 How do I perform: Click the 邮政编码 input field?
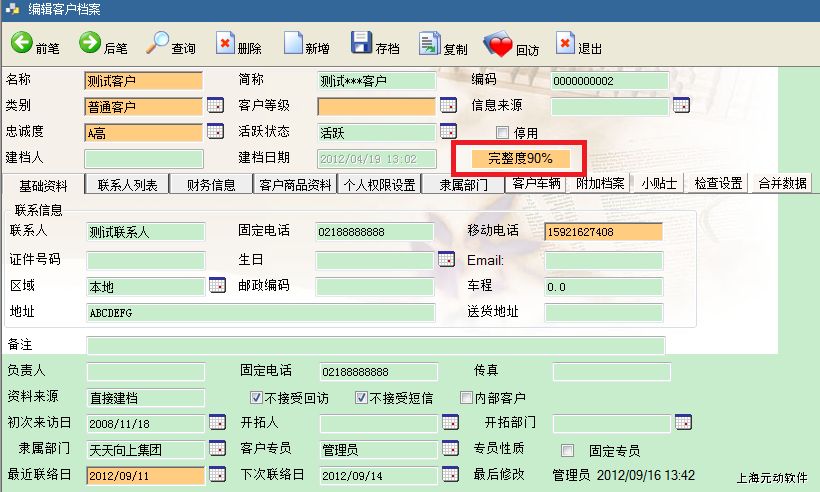point(374,287)
